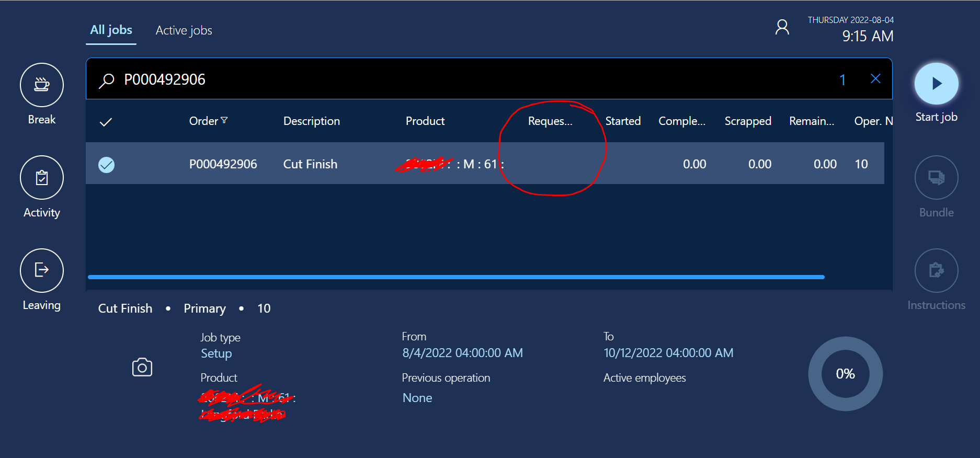980x458 pixels.
Task: Click the P000492906 order cell
Action: pyautogui.click(x=223, y=164)
